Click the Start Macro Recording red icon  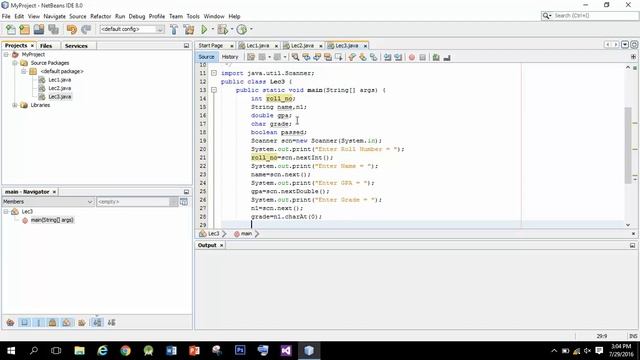(412, 57)
